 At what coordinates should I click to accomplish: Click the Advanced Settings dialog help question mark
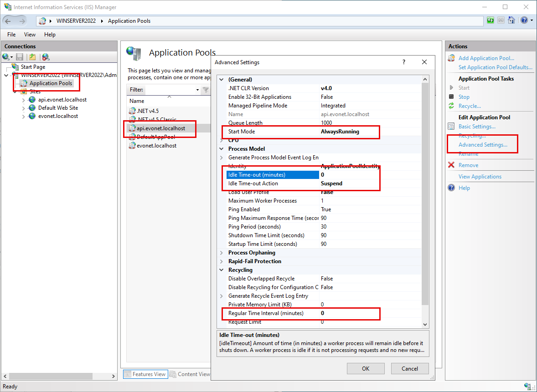[404, 62]
